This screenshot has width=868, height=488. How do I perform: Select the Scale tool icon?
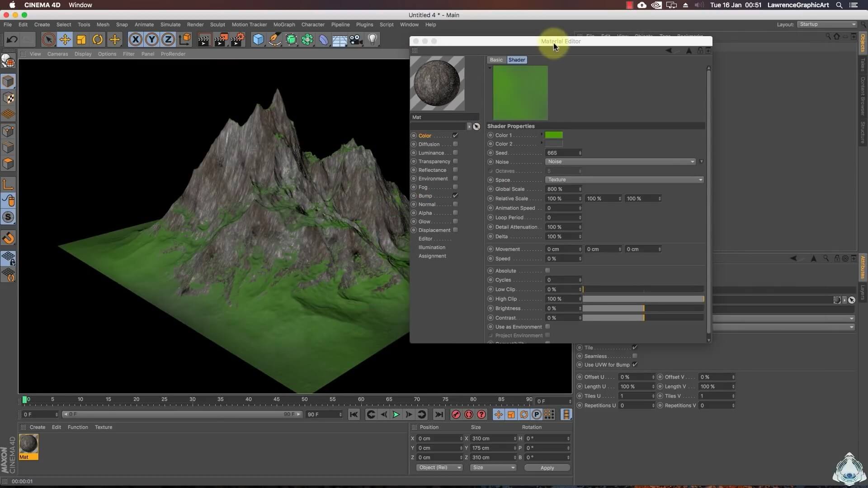[81, 40]
